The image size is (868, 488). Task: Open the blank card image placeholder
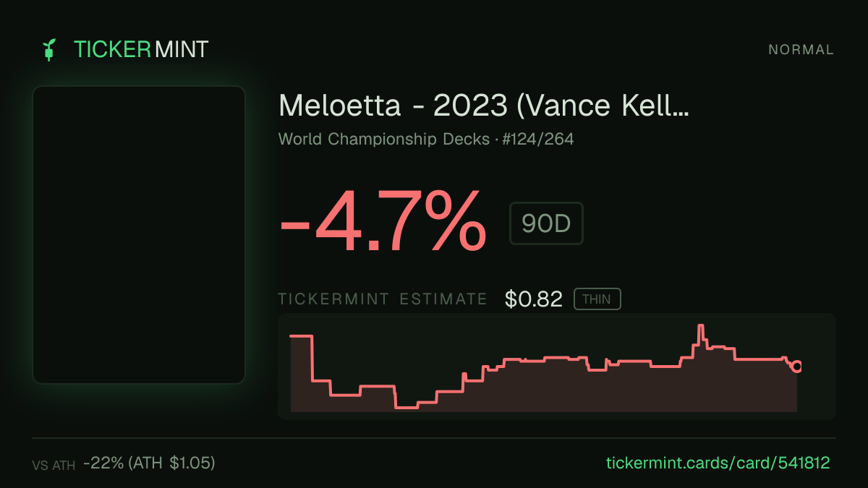[139, 235]
